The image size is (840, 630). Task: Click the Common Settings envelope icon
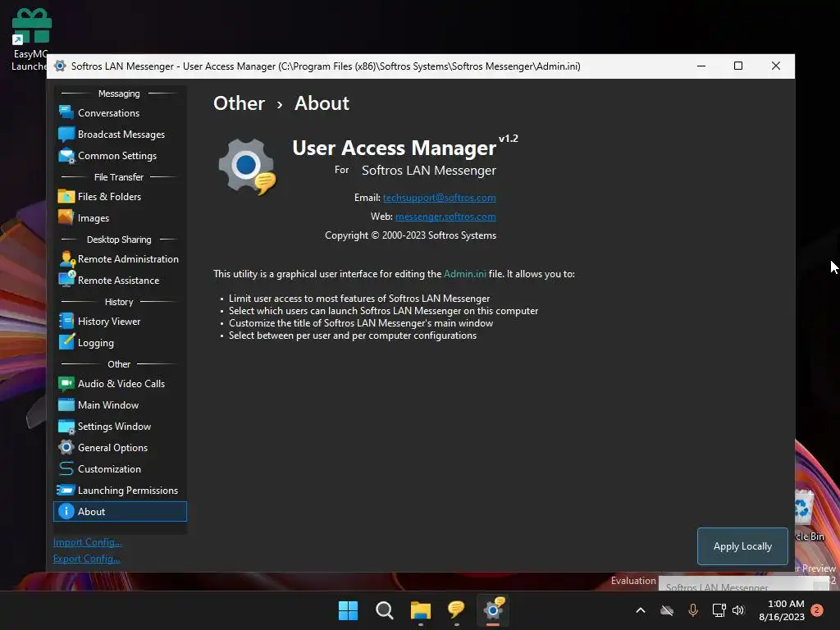(66, 155)
